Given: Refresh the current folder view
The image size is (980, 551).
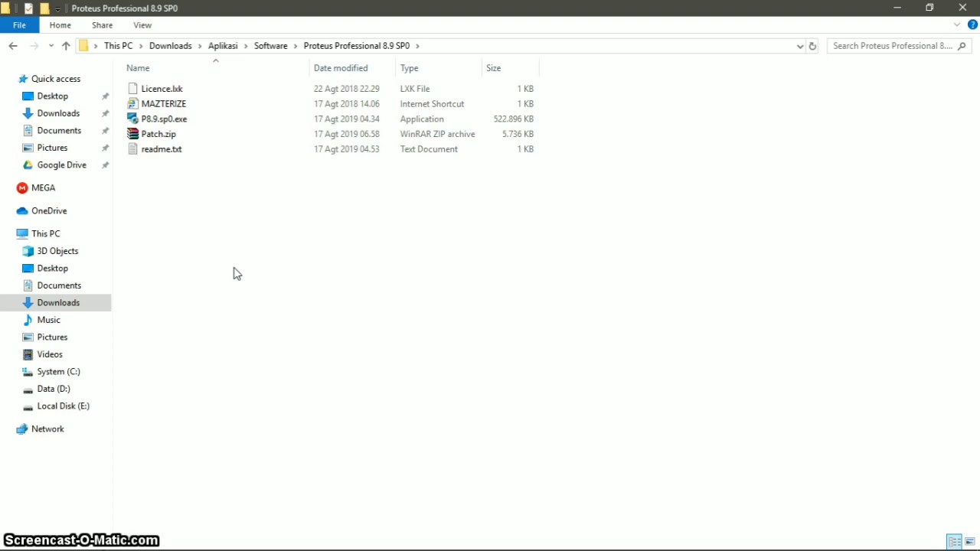Looking at the screenshot, I should point(812,46).
